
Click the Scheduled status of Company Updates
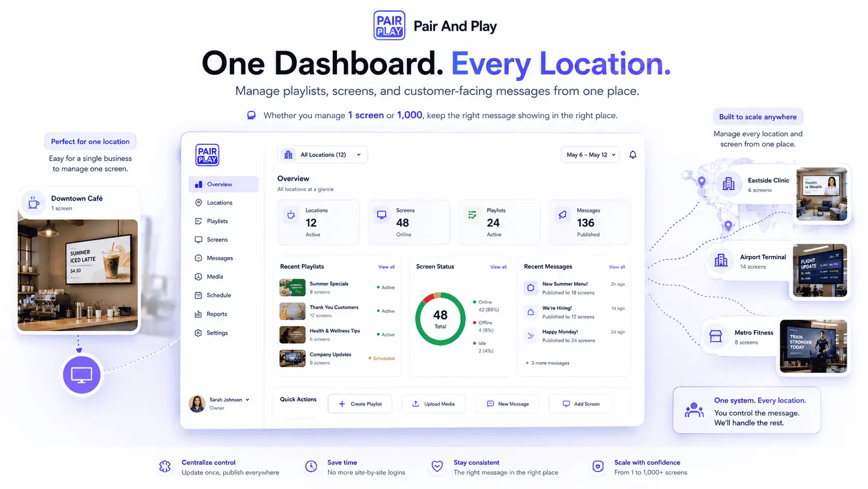point(382,359)
